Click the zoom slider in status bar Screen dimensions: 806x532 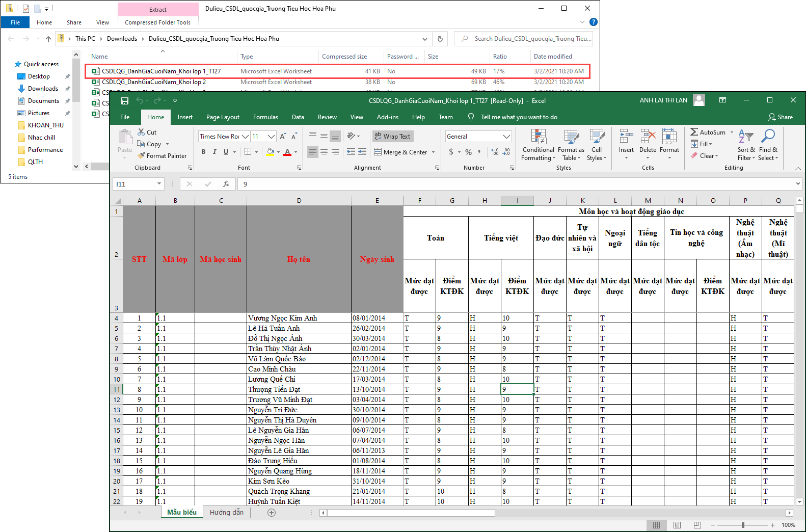(x=743, y=525)
